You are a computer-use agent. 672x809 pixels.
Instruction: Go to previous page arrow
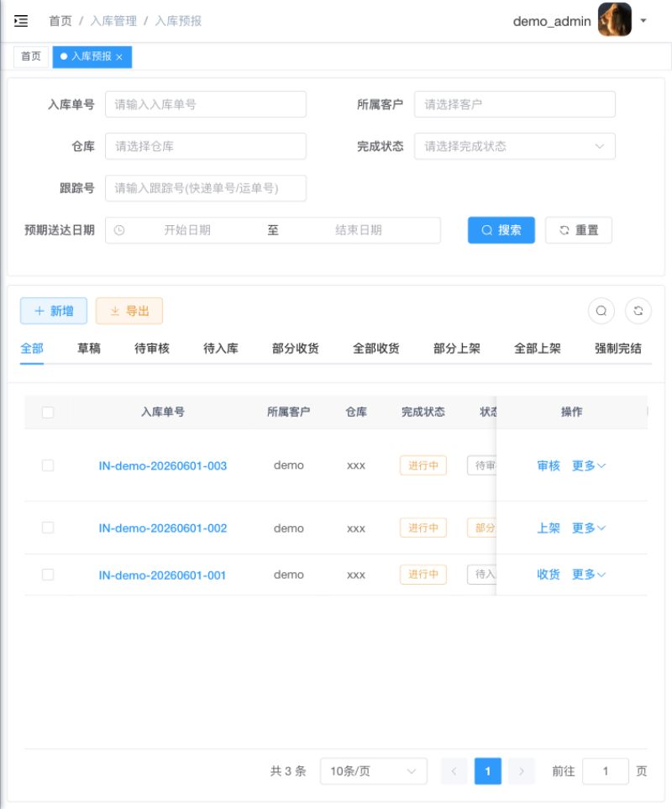coord(454,771)
